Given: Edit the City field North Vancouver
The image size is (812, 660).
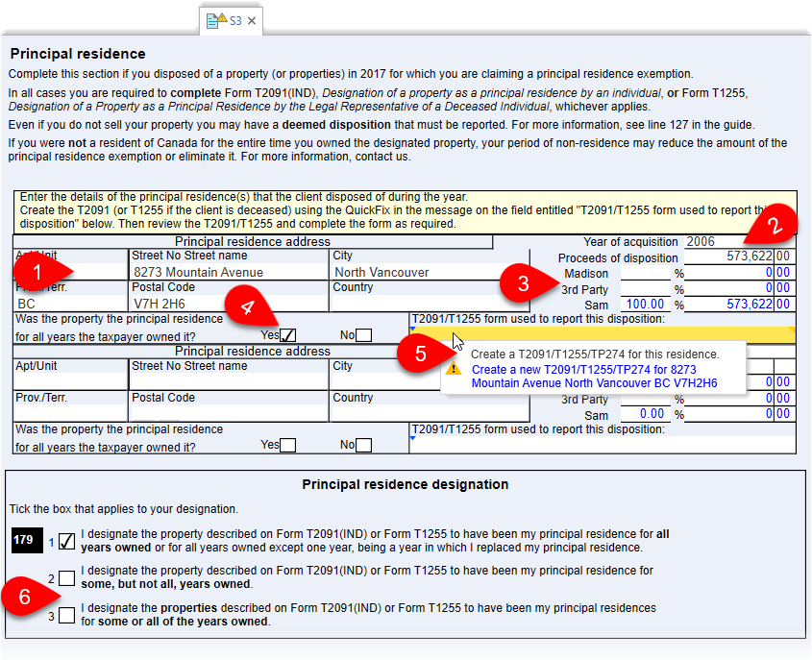Looking at the screenshot, I should [430, 272].
